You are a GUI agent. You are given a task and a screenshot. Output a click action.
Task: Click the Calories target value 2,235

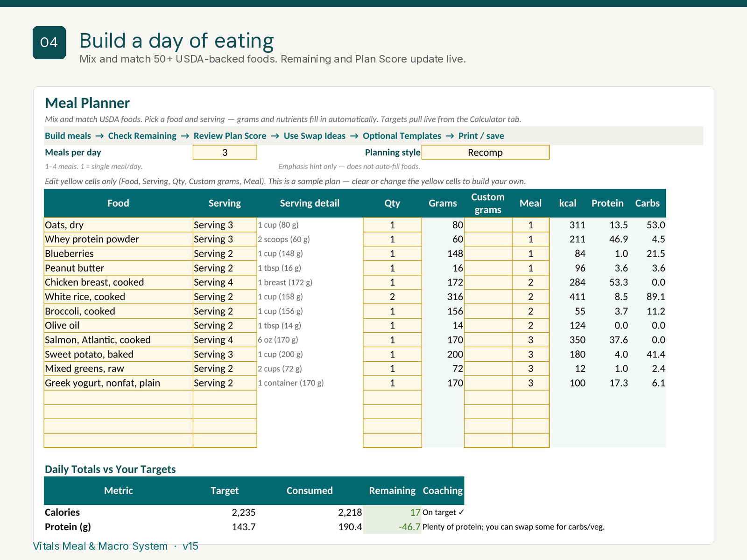[244, 512]
